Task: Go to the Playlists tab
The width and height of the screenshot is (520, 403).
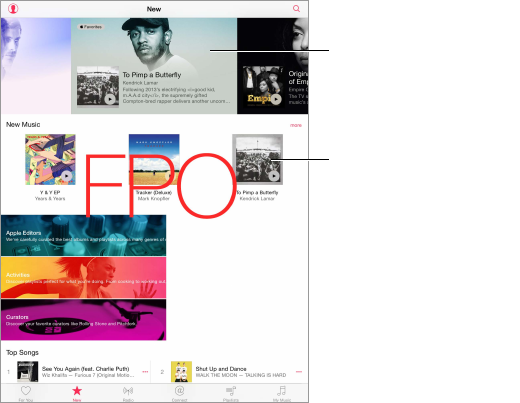Action: pyautogui.click(x=231, y=393)
